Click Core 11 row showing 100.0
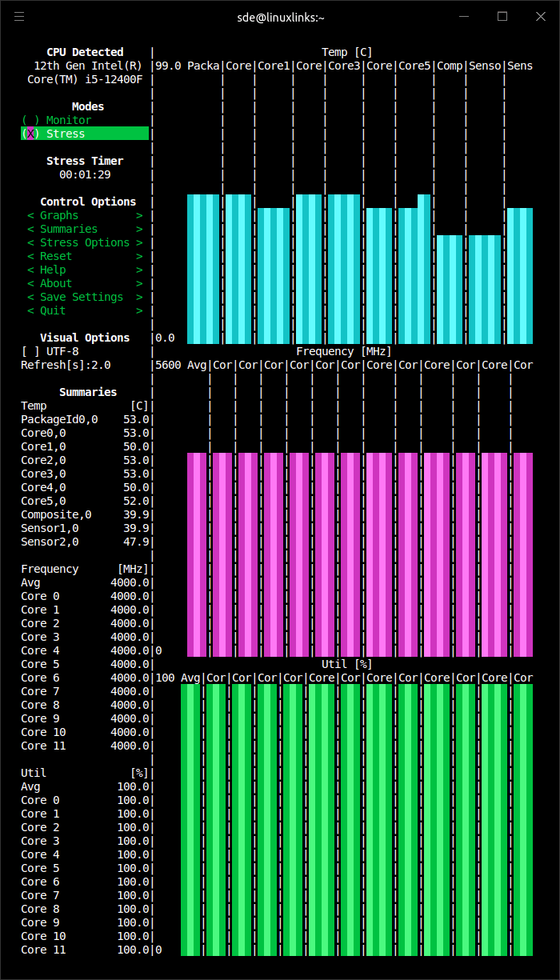The image size is (560, 980). tap(85, 950)
